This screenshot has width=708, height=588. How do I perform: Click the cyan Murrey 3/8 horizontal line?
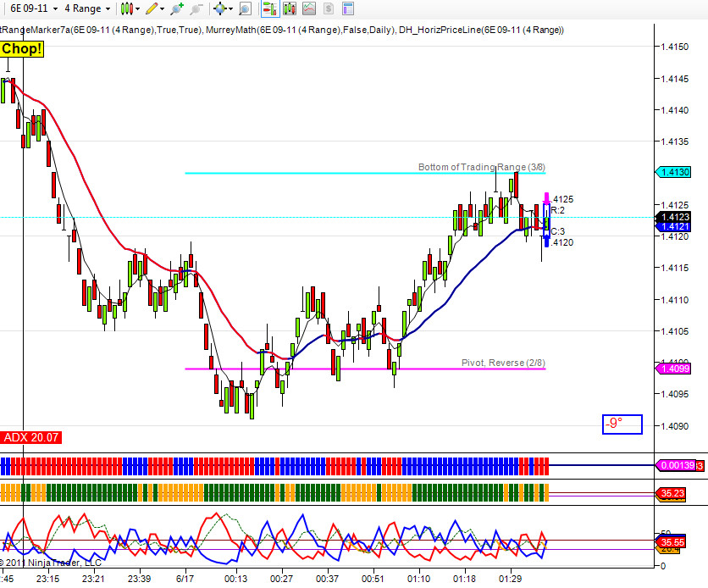(x=365, y=173)
